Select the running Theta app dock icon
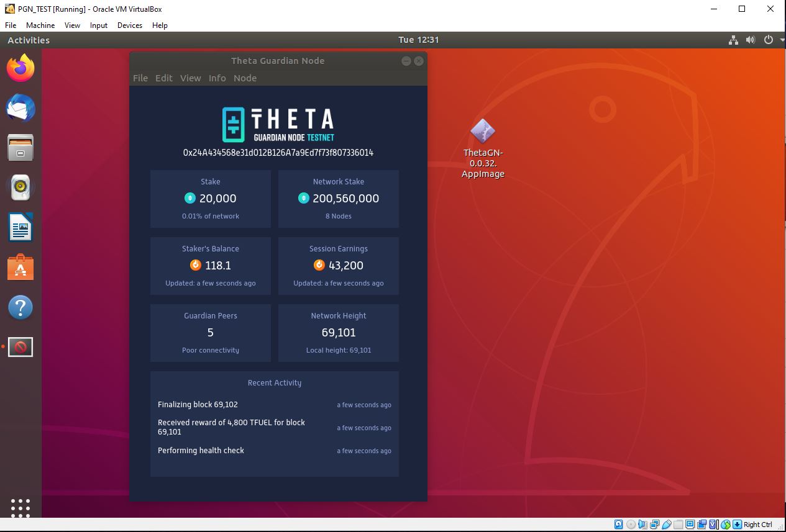786x532 pixels. click(x=21, y=347)
